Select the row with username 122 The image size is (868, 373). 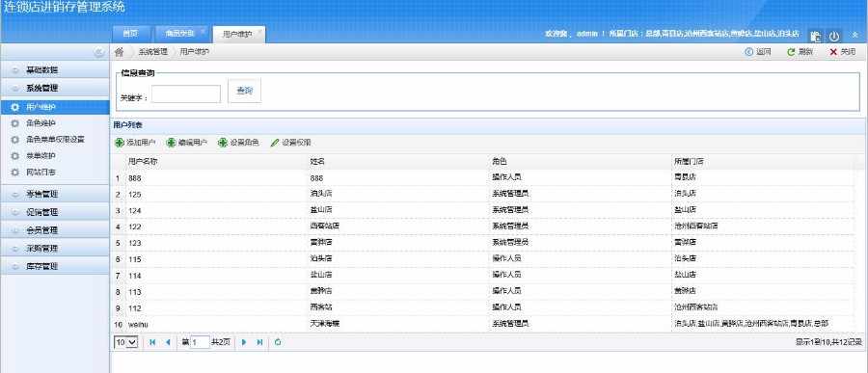pos(482,226)
